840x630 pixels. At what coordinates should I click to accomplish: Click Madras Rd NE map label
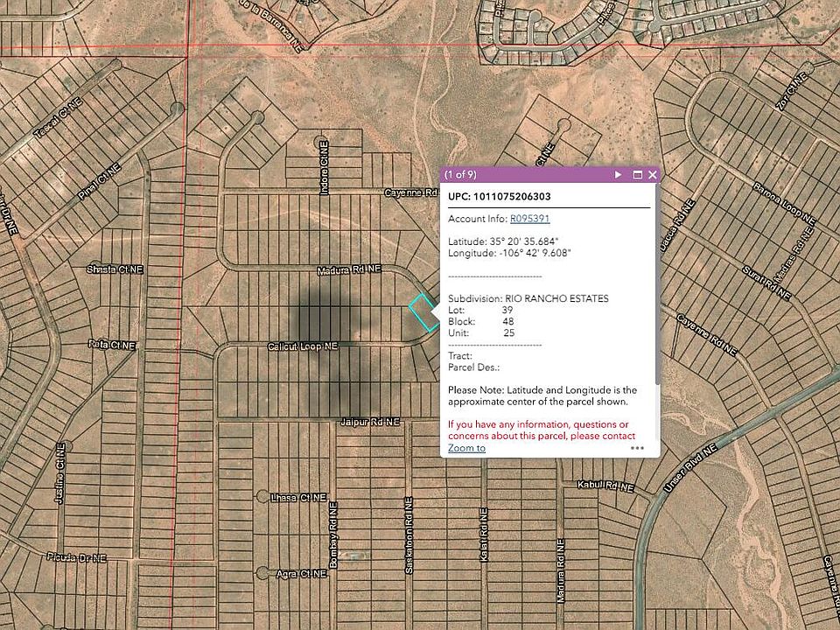794,255
